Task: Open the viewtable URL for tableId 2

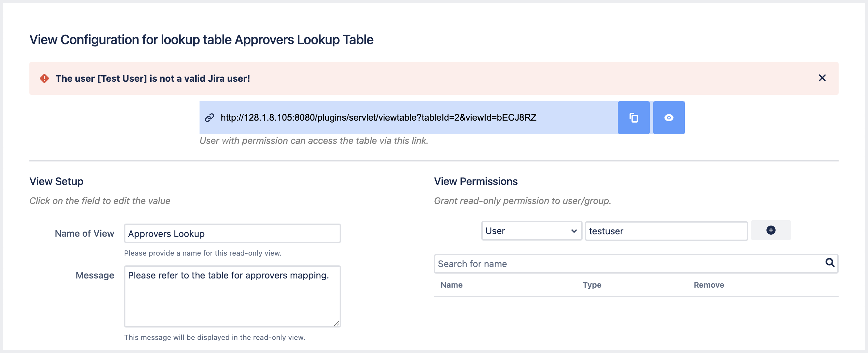Action: click(x=379, y=118)
